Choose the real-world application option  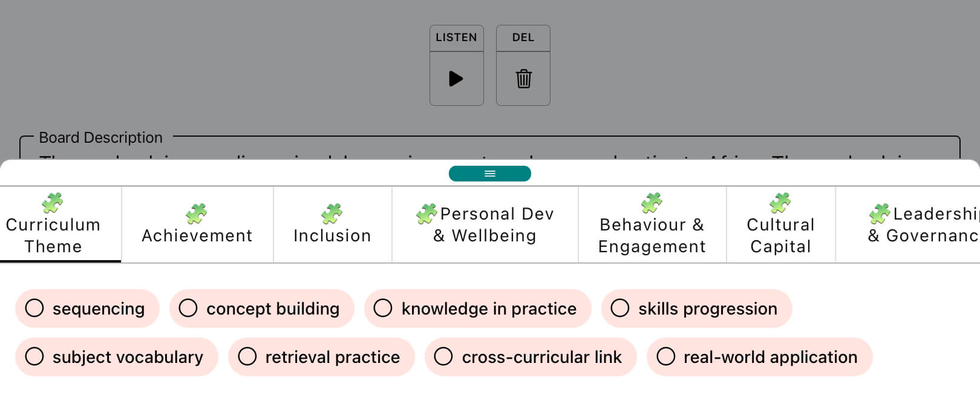tap(666, 357)
